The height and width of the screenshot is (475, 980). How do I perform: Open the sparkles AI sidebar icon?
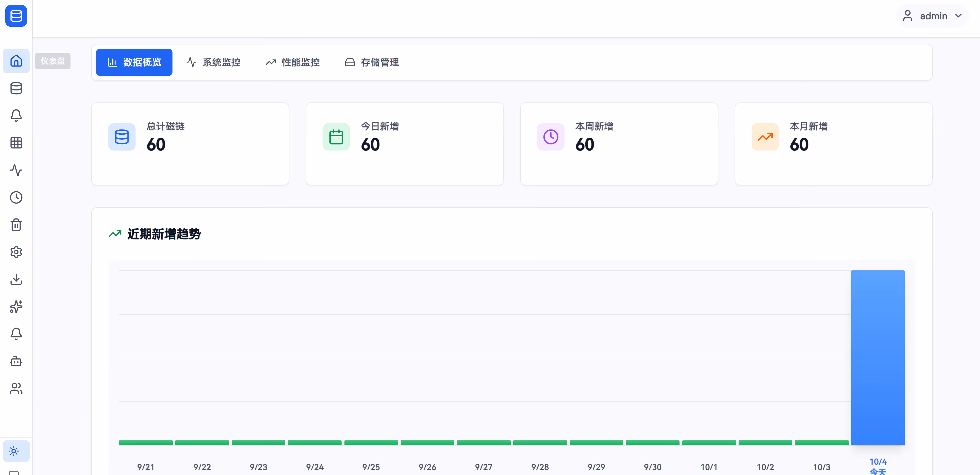coord(16,307)
